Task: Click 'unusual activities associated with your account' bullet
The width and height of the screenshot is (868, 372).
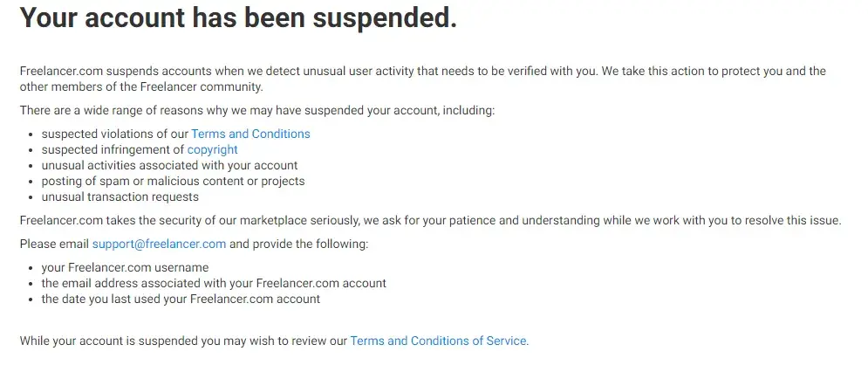Action: pos(169,165)
